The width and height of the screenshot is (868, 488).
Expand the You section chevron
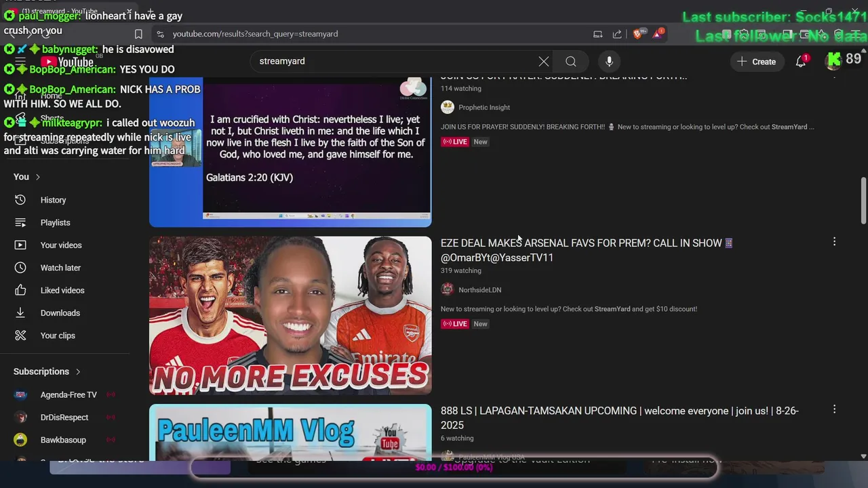(37, 177)
